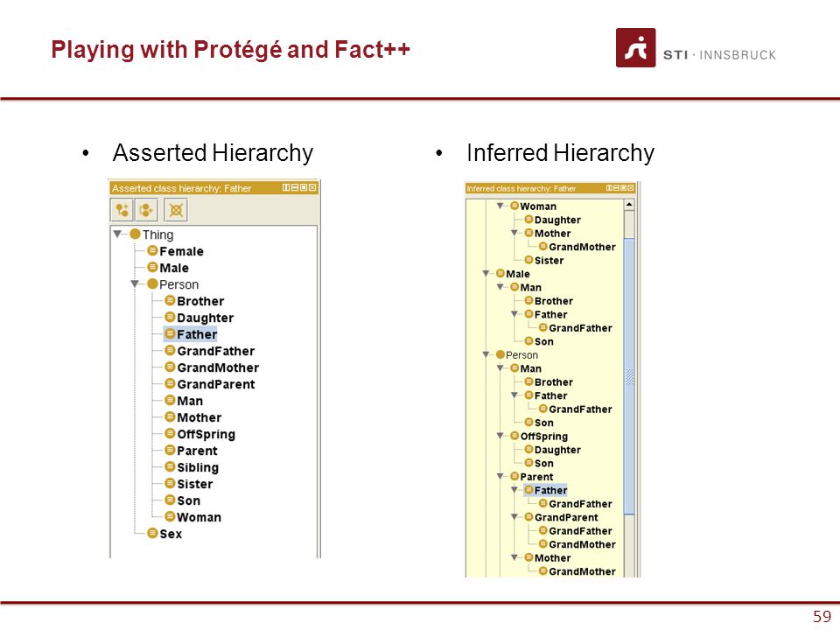The height and width of the screenshot is (630, 840).
Task: Select Man in Asserted hierarchy
Action: 190,401
